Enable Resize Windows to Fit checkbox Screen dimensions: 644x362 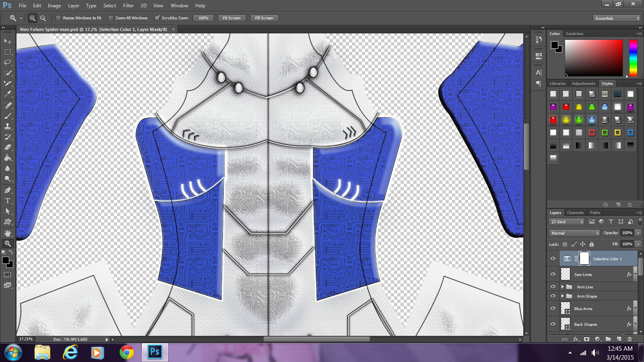[58, 18]
